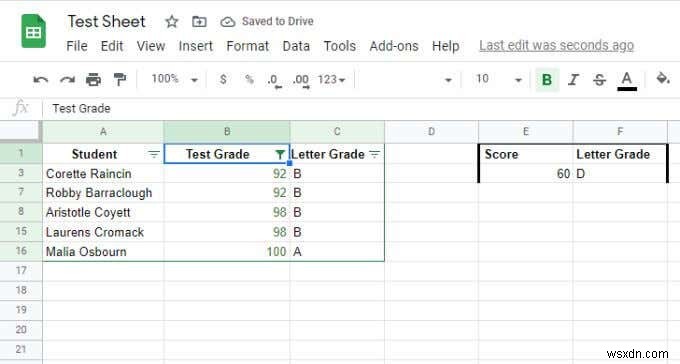
Task: Click the formula bar containing Test Grade
Action: pos(360,108)
